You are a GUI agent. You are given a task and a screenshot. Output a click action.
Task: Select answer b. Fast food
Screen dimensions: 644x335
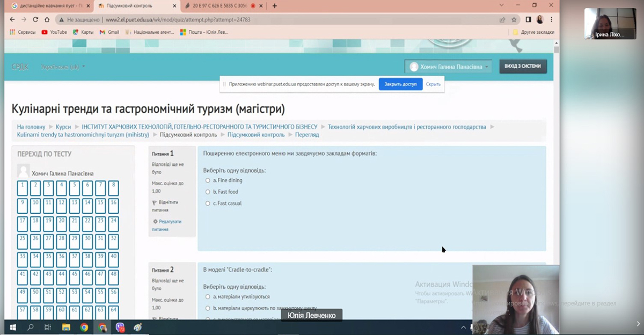(x=208, y=192)
